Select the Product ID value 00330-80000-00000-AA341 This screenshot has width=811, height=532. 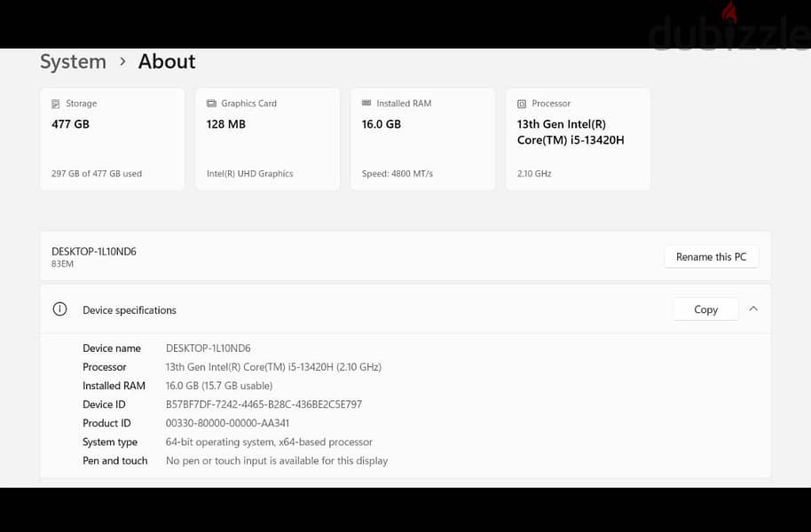tap(227, 423)
